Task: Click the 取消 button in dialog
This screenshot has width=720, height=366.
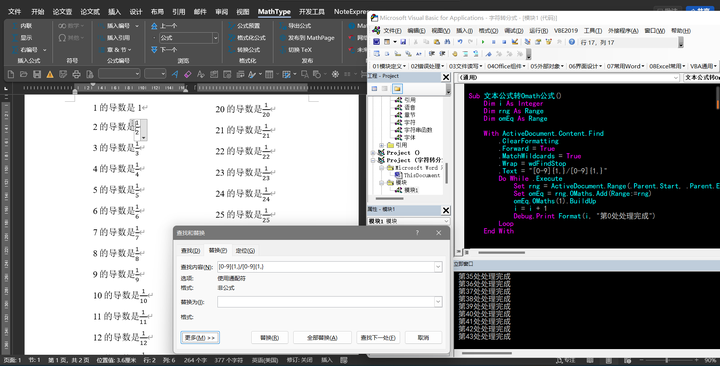Action: click(423, 338)
